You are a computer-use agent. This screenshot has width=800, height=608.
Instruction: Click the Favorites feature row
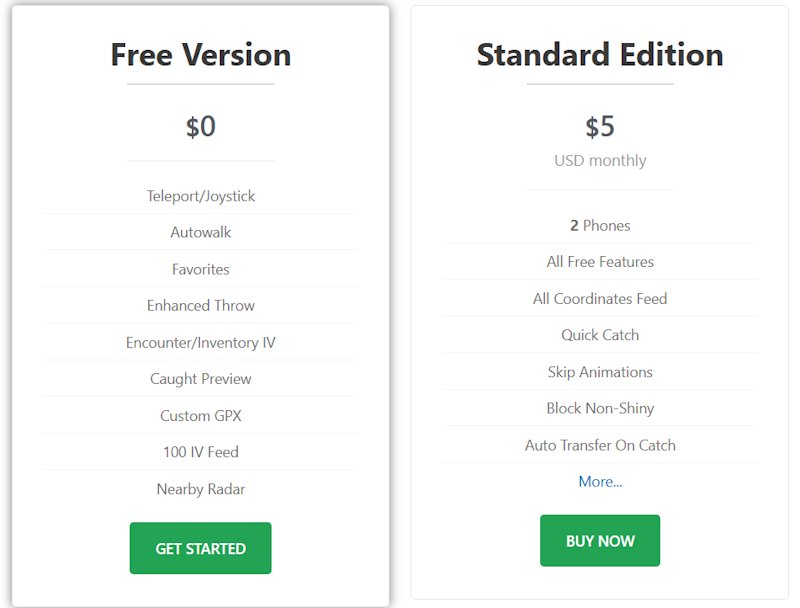200,269
